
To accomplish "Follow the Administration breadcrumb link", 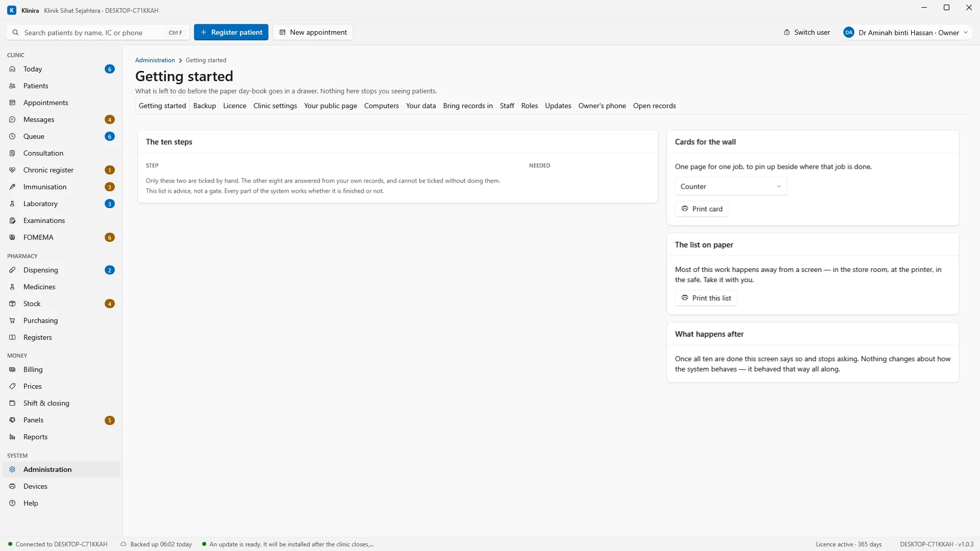I will (155, 60).
